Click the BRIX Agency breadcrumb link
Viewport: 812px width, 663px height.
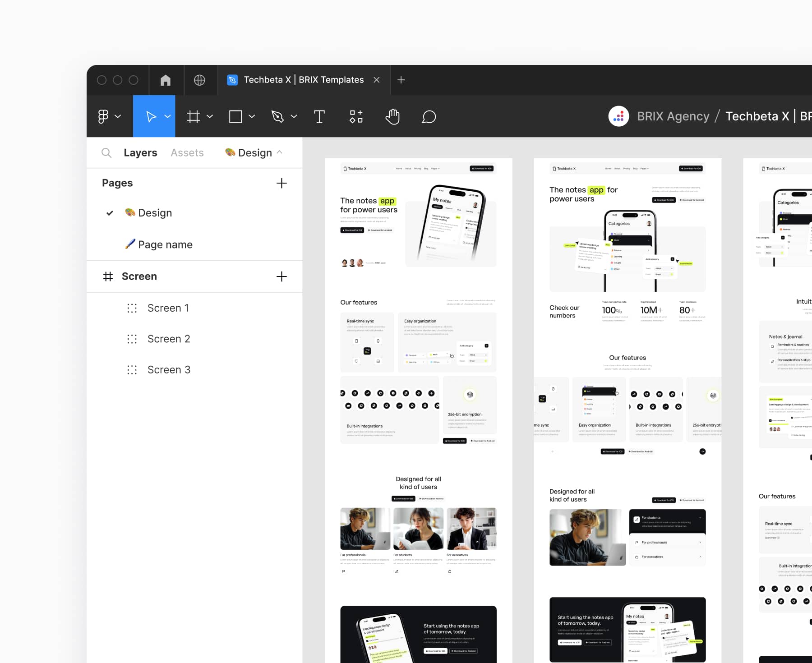pos(673,116)
